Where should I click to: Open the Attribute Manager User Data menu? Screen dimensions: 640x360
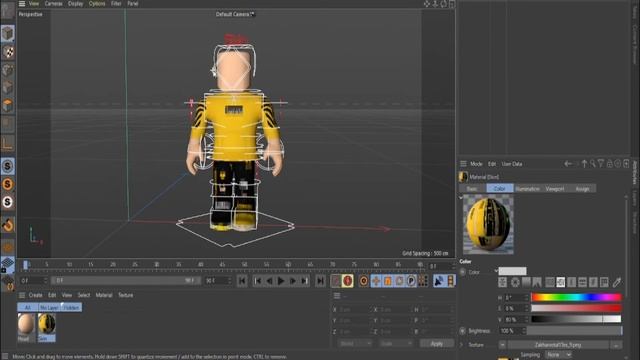[x=512, y=164]
